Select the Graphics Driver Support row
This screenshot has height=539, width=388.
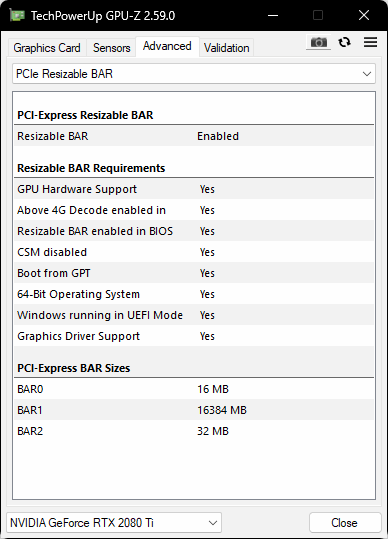pyautogui.click(x=194, y=336)
